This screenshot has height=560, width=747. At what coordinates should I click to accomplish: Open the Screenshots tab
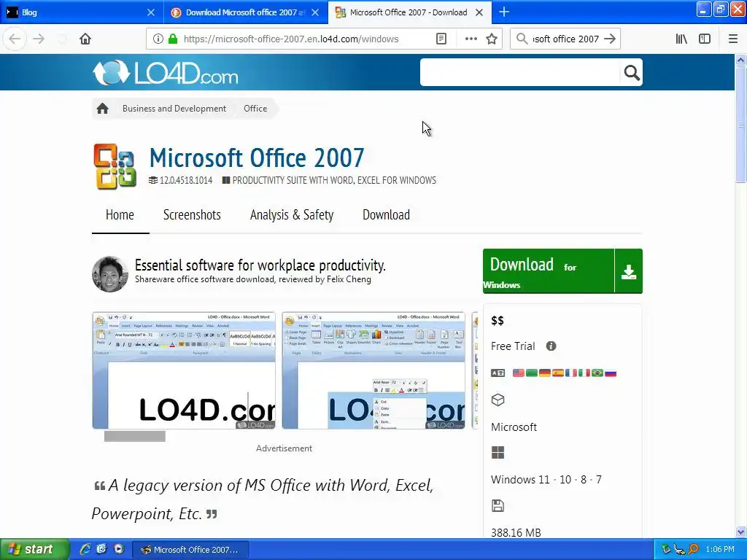(192, 215)
